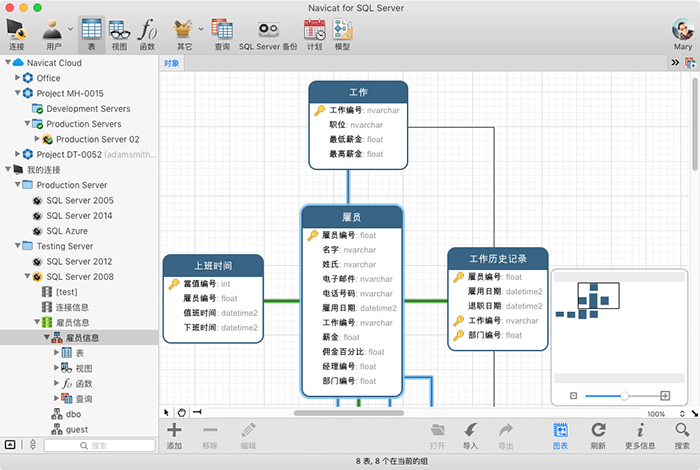This screenshot has height=470, width=700.
Task: Open the 用户 dropdown arrow
Action: tap(70, 29)
